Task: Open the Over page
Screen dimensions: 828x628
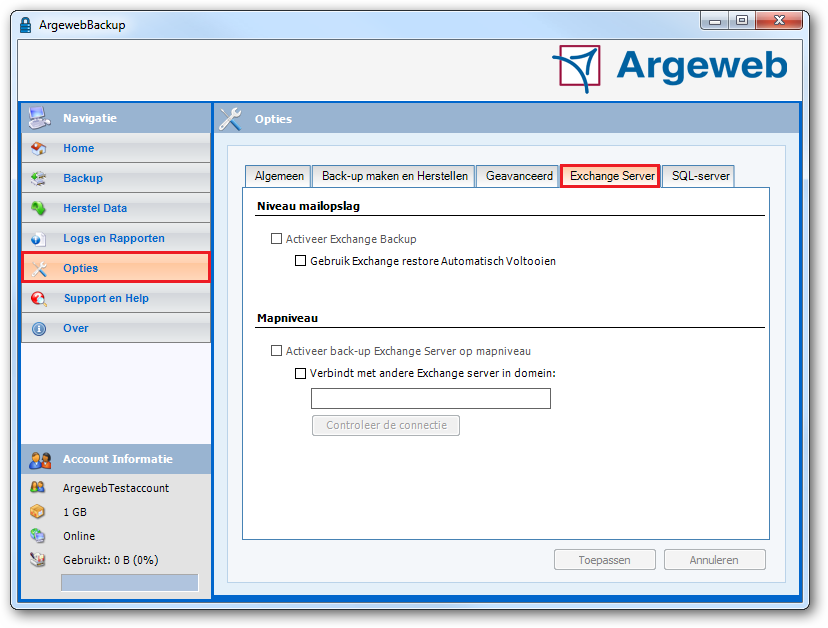Action: tap(116, 329)
